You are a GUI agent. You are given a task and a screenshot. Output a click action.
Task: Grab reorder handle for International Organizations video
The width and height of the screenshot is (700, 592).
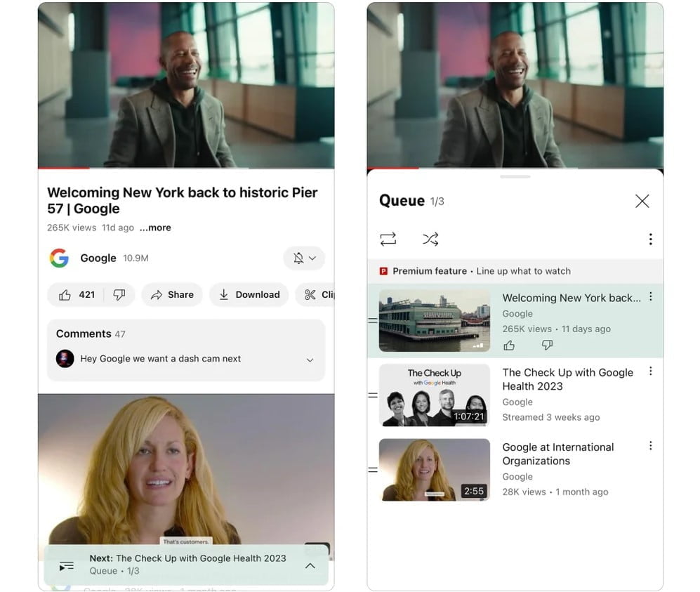tap(373, 470)
